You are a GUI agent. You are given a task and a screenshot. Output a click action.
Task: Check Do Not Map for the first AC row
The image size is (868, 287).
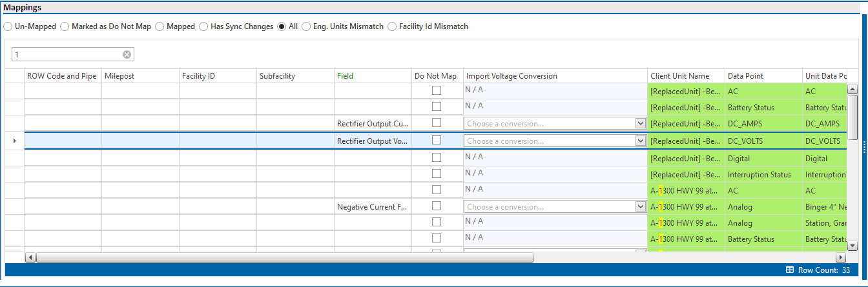[437, 91]
